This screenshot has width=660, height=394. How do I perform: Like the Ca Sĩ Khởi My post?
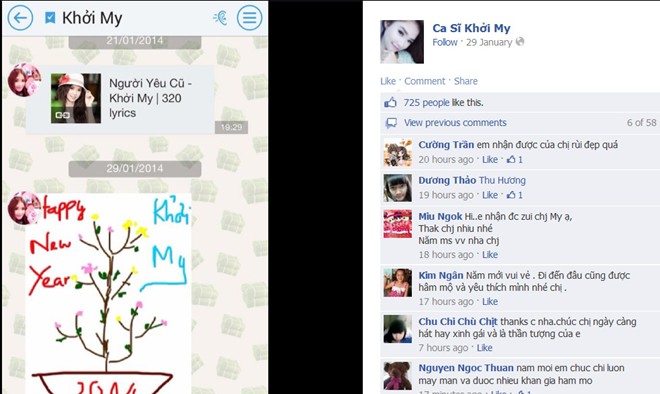pos(388,81)
